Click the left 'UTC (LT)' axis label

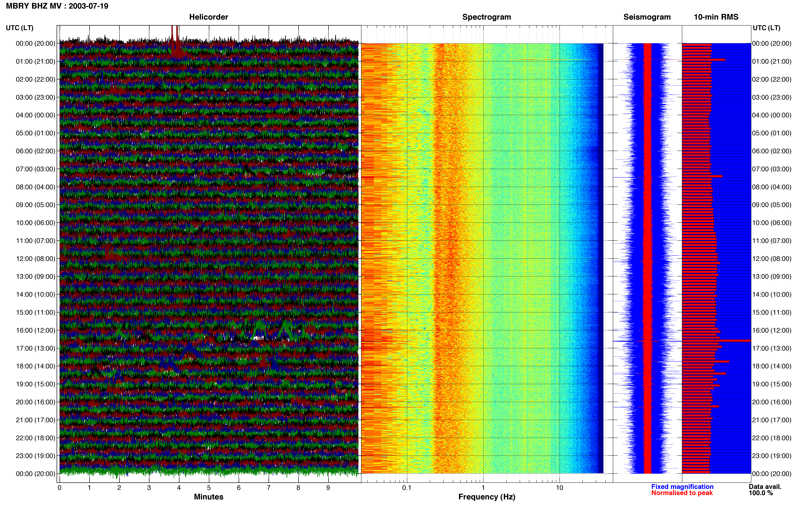20,28
